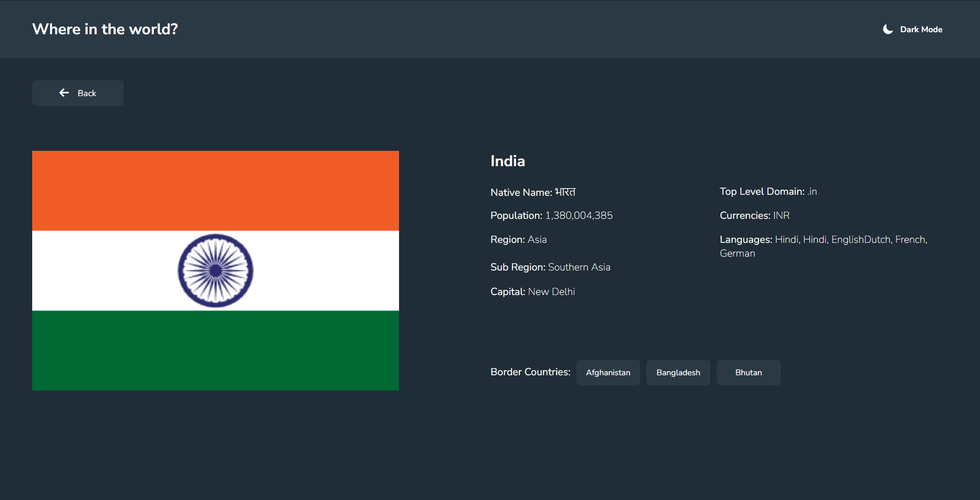Screen dimensions: 980x500
Task: Click the Sub Region value Southern Asia
Action: coord(579,267)
